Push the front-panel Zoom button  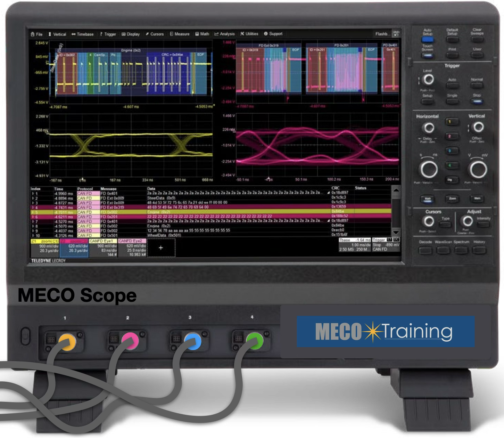(452, 199)
